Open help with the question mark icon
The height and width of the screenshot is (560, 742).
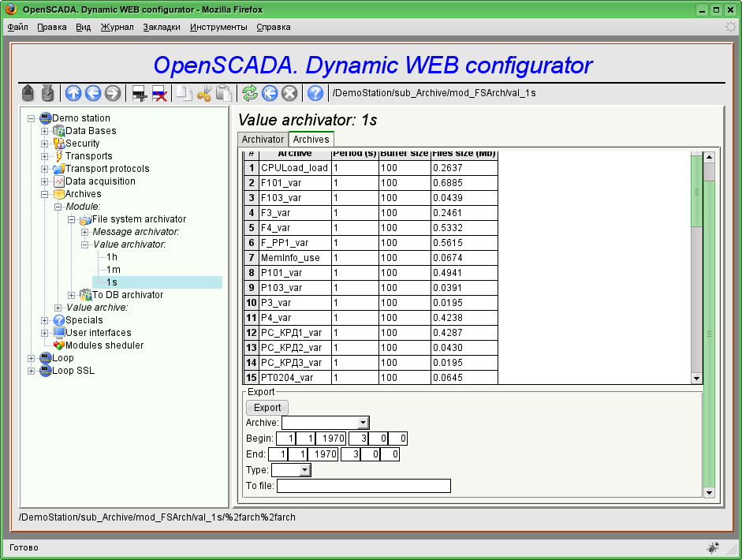pyautogui.click(x=315, y=93)
